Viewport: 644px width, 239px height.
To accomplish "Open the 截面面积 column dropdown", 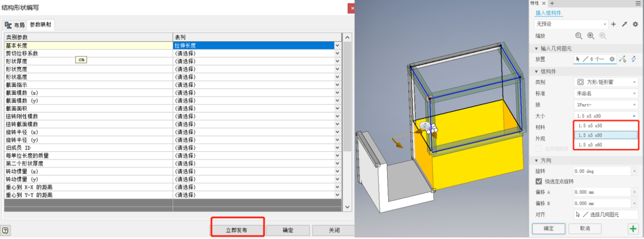I will 337,108.
